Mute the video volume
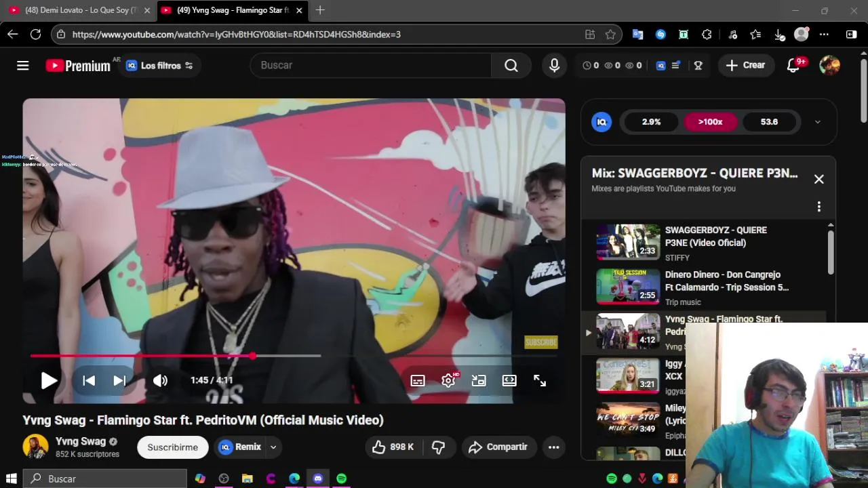This screenshot has height=488, width=868. click(160, 380)
